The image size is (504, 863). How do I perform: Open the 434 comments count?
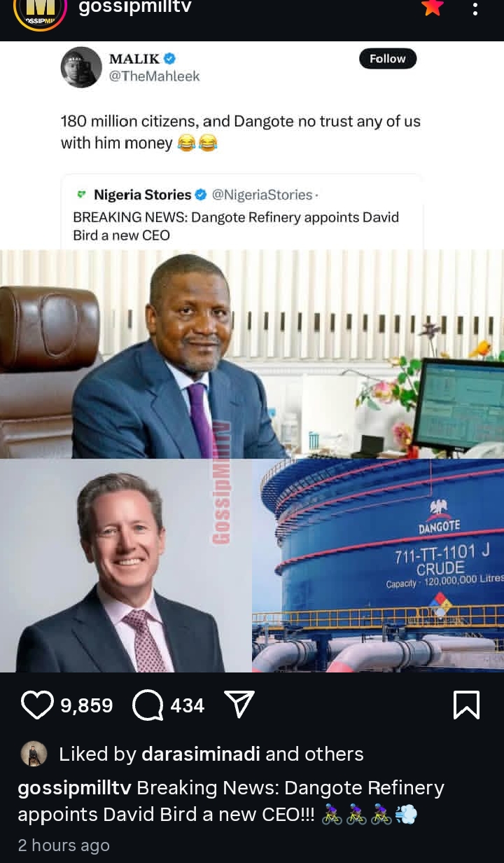tap(188, 705)
